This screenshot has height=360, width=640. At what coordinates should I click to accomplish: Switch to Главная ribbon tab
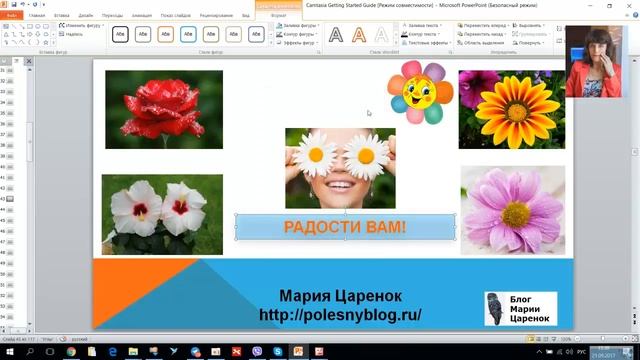pos(37,16)
